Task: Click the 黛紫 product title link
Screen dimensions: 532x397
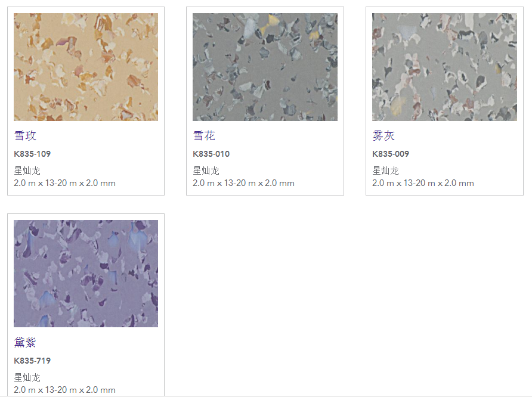Action: (25, 342)
